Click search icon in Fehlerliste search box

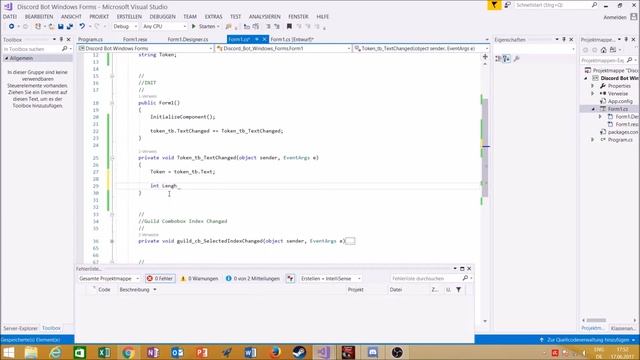click(465, 278)
